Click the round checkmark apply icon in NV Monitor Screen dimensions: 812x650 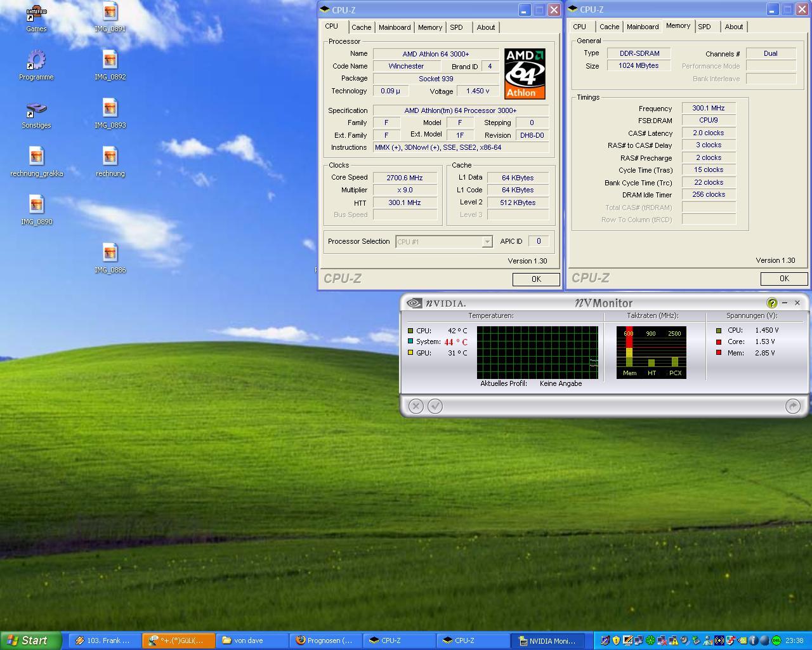coord(435,406)
